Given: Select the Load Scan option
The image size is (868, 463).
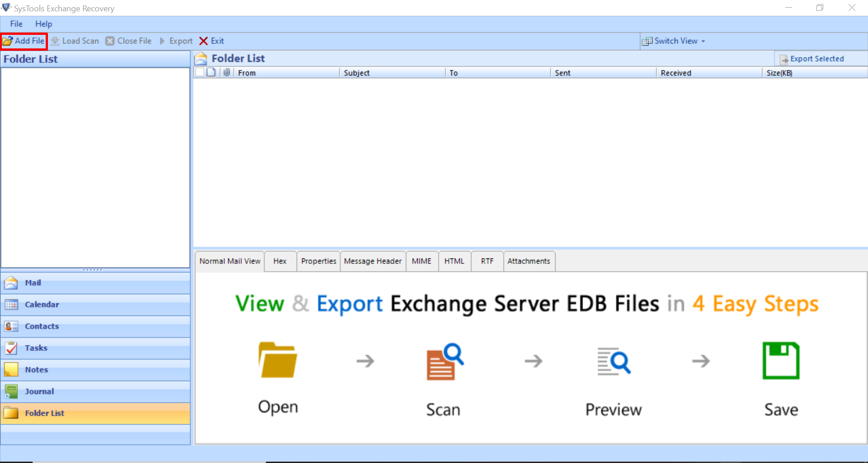Looking at the screenshot, I should 75,41.
